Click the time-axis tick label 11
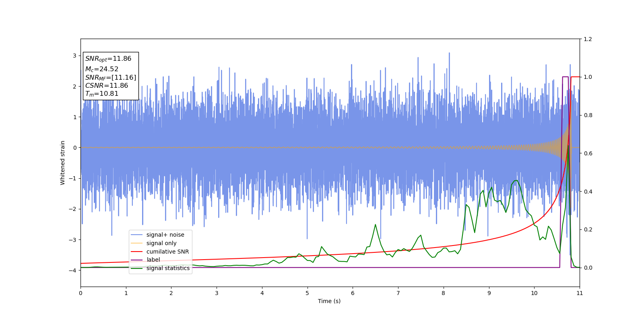The width and height of the screenshot is (644, 322). point(580,293)
